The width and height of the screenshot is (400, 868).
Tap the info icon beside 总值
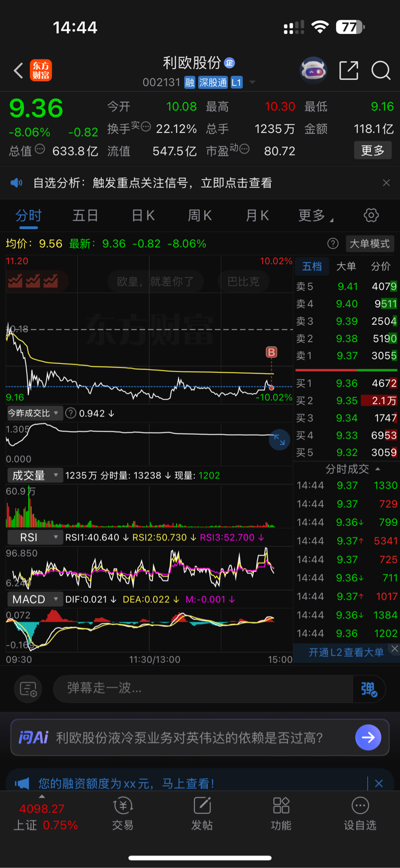coord(40,150)
